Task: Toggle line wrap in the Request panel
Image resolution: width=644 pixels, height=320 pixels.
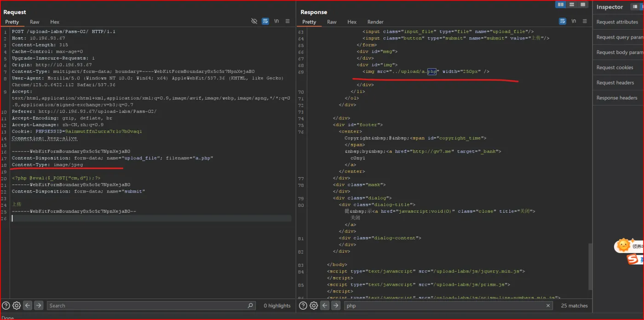Action: [265, 21]
